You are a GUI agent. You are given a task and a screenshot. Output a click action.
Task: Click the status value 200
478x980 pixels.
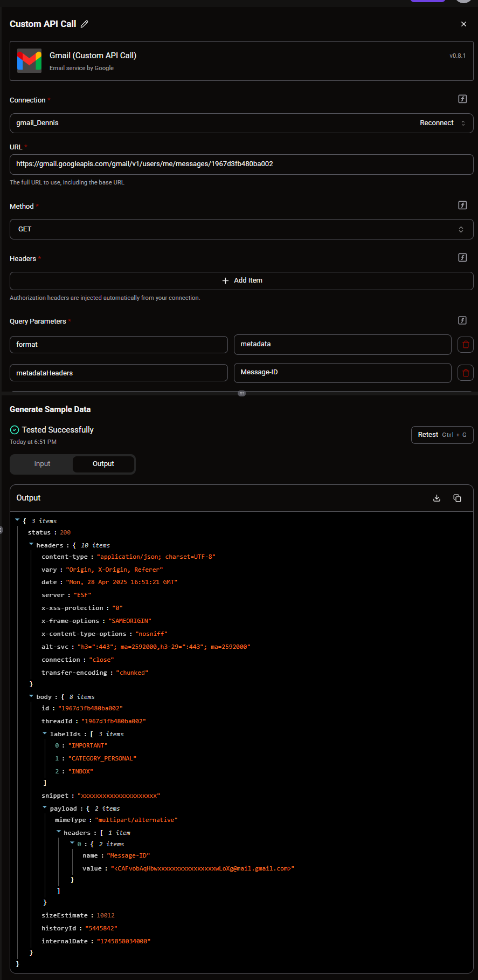point(65,532)
